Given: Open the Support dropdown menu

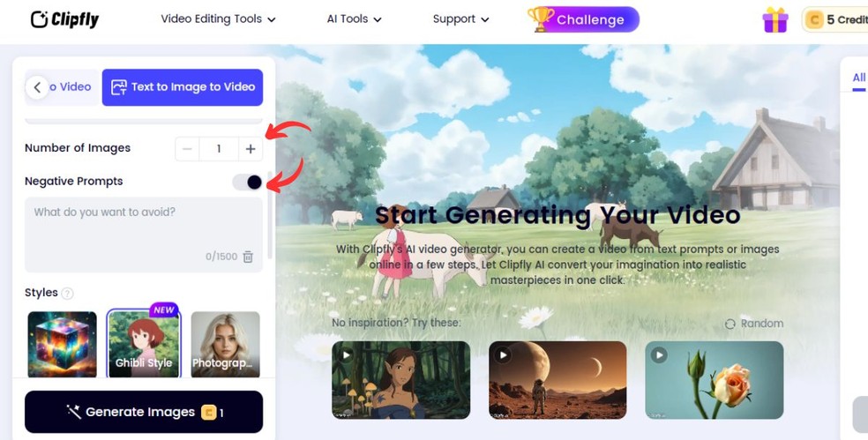Looking at the screenshot, I should tap(460, 19).
